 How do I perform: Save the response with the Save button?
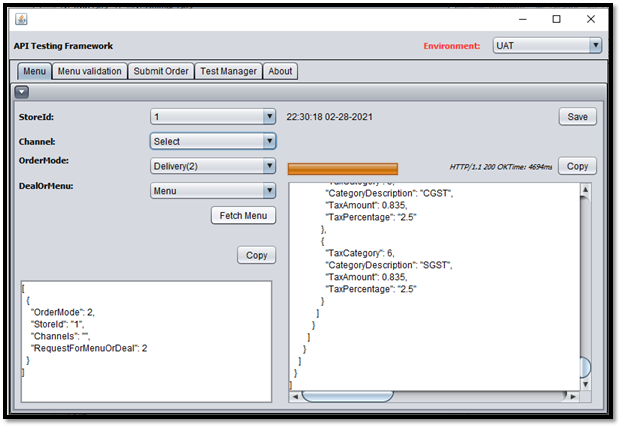point(577,117)
